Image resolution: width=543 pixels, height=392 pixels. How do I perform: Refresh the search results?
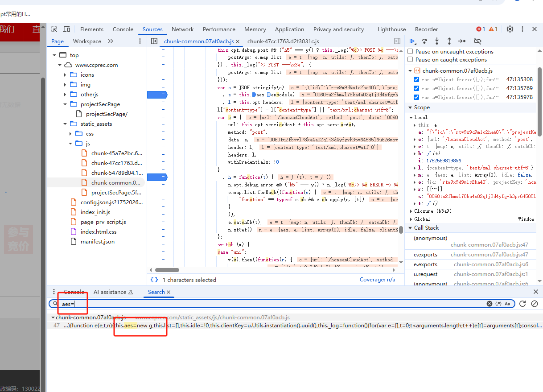point(522,304)
